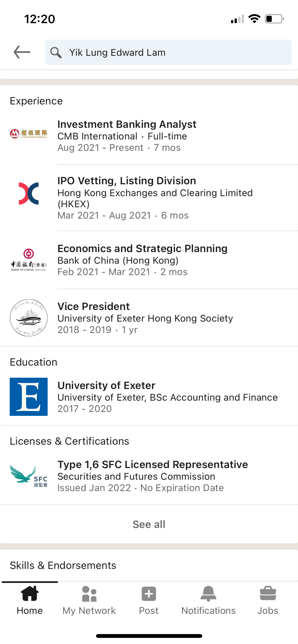Go to the Jobs tab
The height and width of the screenshot is (644, 298).
pos(268,599)
